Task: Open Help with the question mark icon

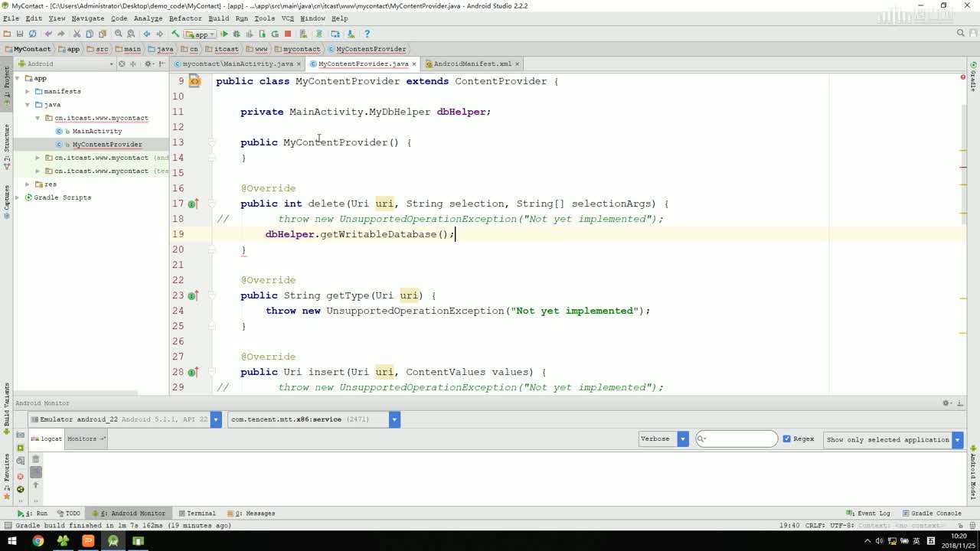Action: [367, 34]
